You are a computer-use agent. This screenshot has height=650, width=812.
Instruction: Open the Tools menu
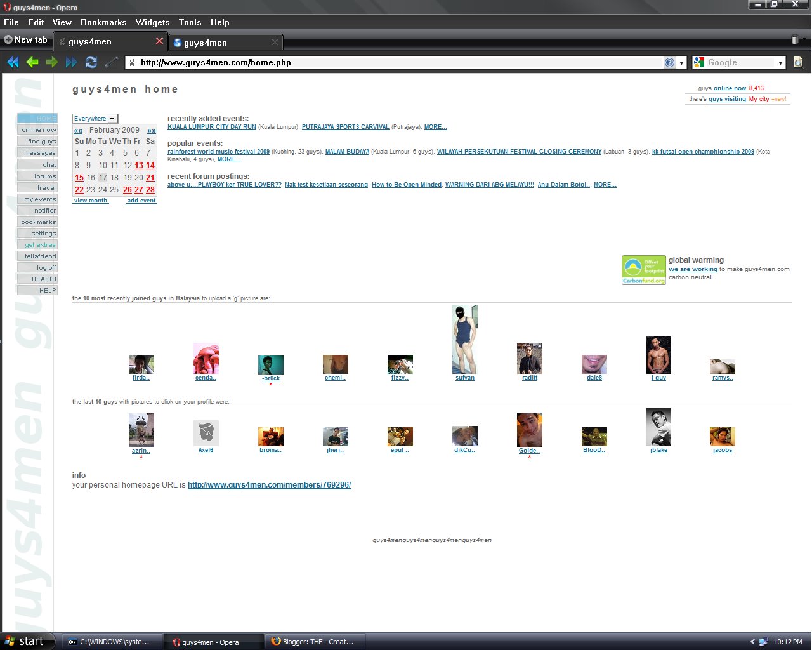click(x=190, y=22)
